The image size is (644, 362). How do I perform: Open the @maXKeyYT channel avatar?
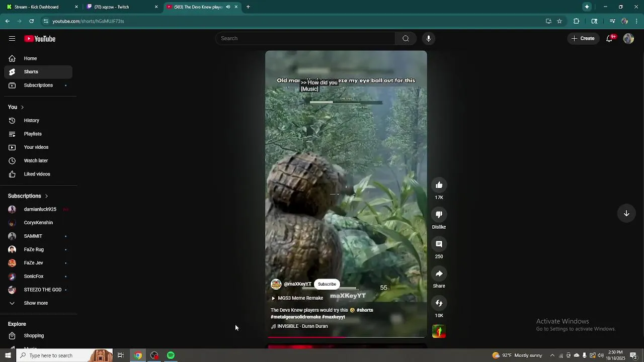coord(276,284)
